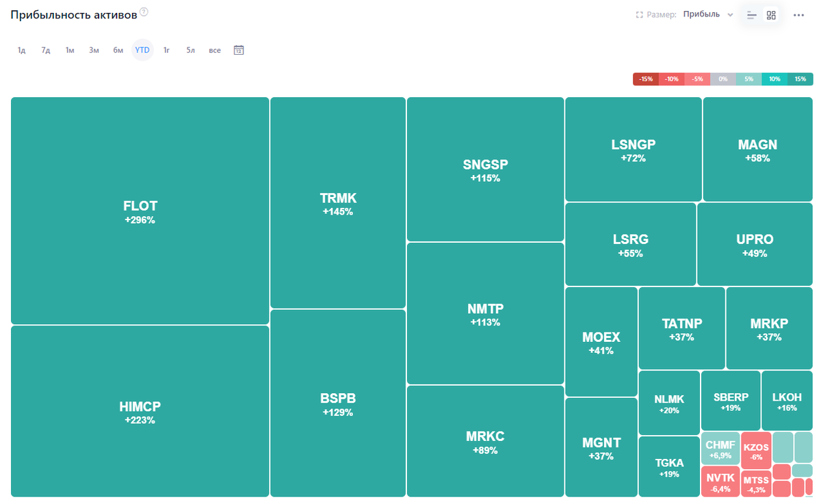The width and height of the screenshot is (821, 504).
Task: Open the HIMCP +223% tile
Action: [x=140, y=411]
